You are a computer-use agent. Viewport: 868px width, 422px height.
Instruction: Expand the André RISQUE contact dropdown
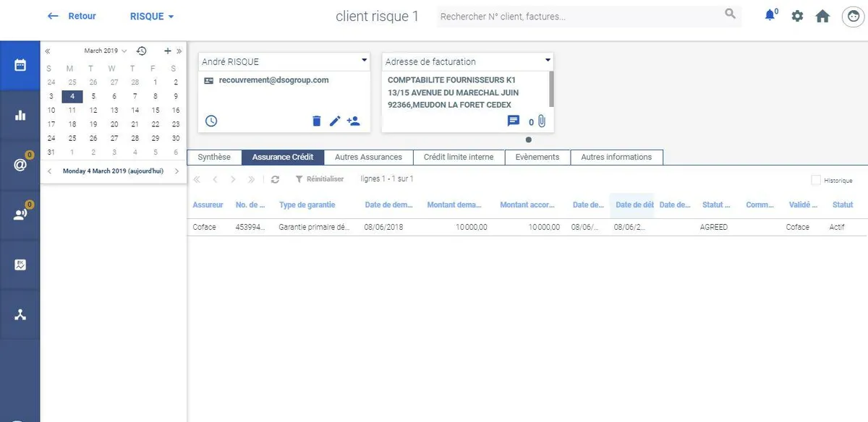[x=364, y=61]
